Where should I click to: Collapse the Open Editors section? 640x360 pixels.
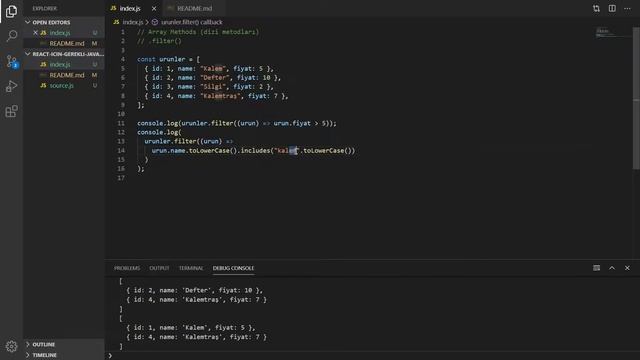(x=64, y=22)
